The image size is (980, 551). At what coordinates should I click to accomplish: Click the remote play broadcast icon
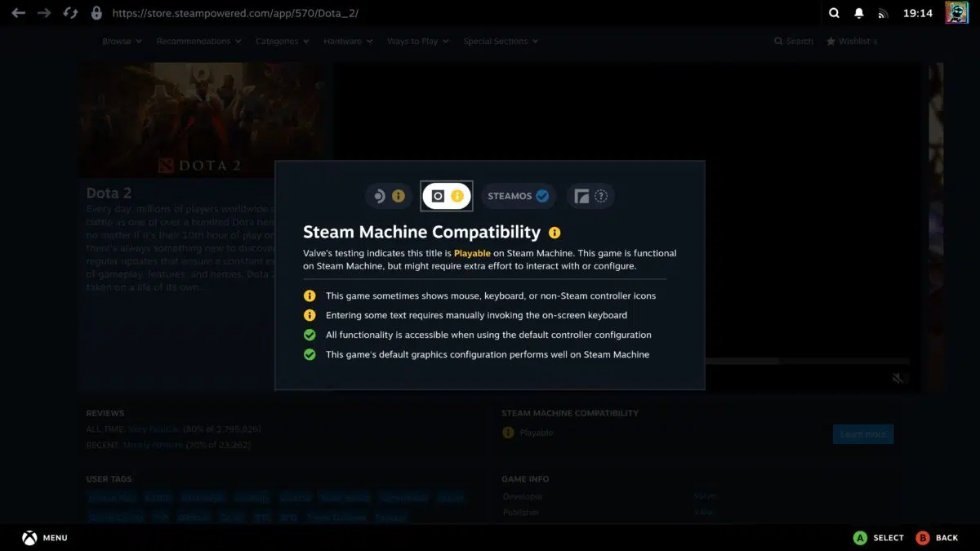[x=883, y=14]
